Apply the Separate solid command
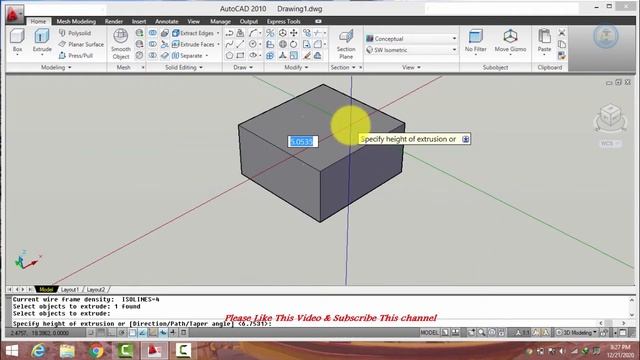 187,55
